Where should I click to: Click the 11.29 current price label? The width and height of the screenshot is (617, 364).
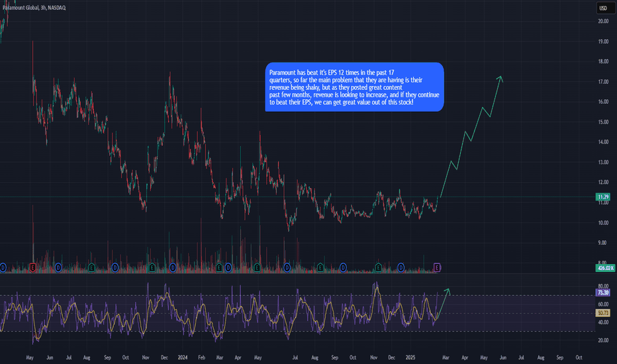(x=603, y=197)
